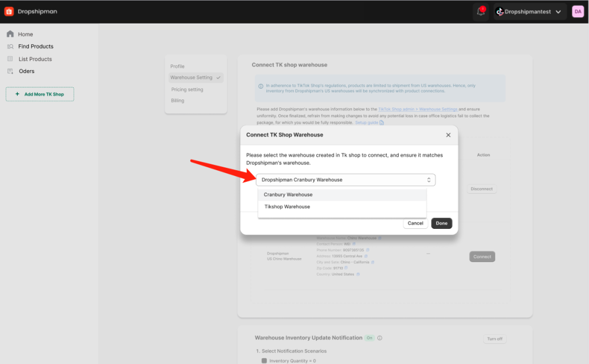This screenshot has height=364, width=589.
Task: Open the warehouse selection dropdown
Action: 346,180
